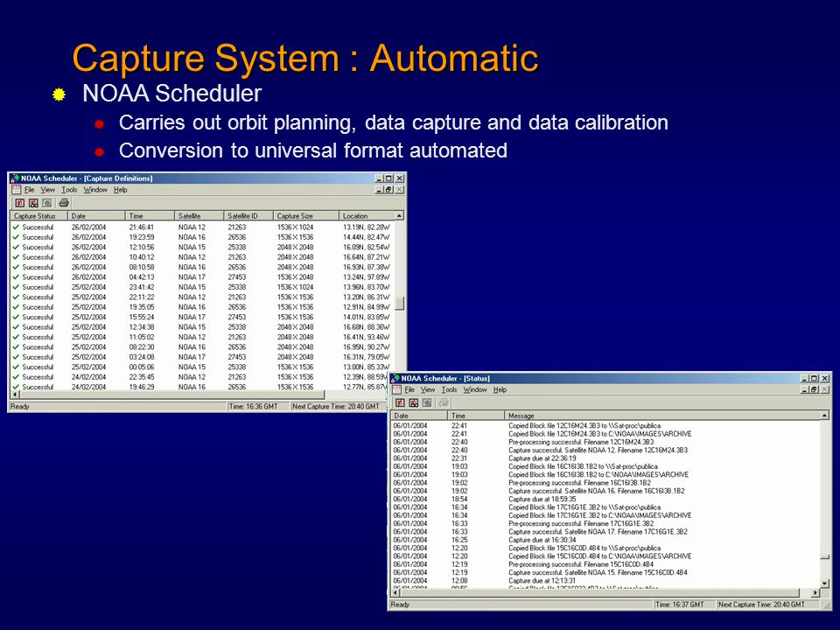Screen dimensions: 840x630
Task: Click the vertical scrollbar thumb in Capture Definitions
Action: pos(400,304)
